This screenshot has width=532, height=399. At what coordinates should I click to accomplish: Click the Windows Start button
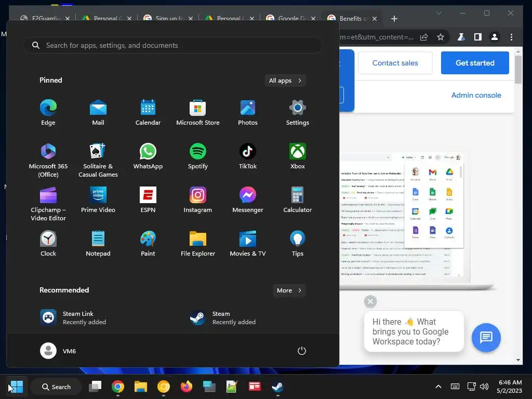pyautogui.click(x=16, y=387)
